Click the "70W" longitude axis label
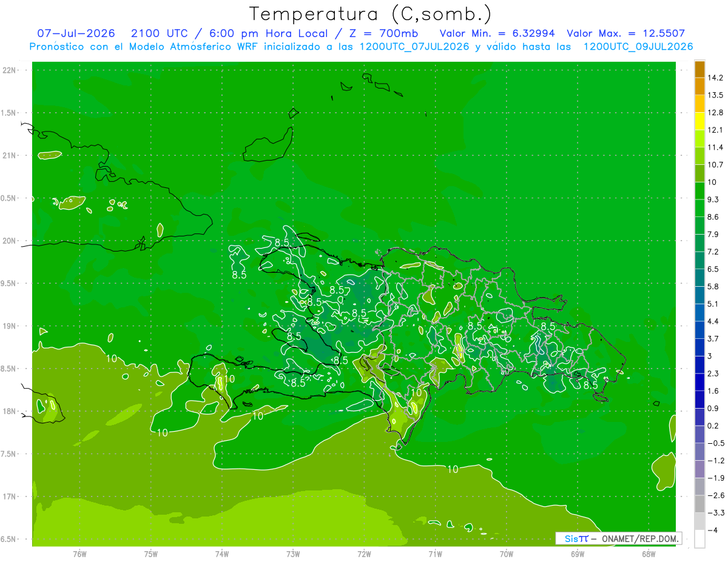 pyautogui.click(x=507, y=555)
